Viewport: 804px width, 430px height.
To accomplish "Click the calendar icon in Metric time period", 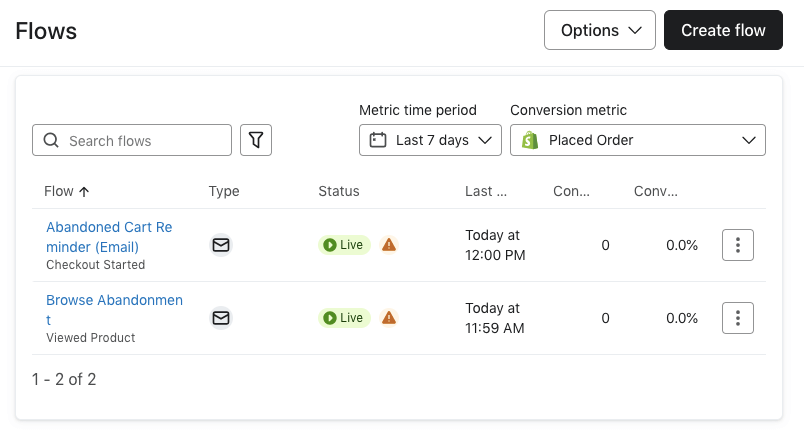I will (378, 140).
